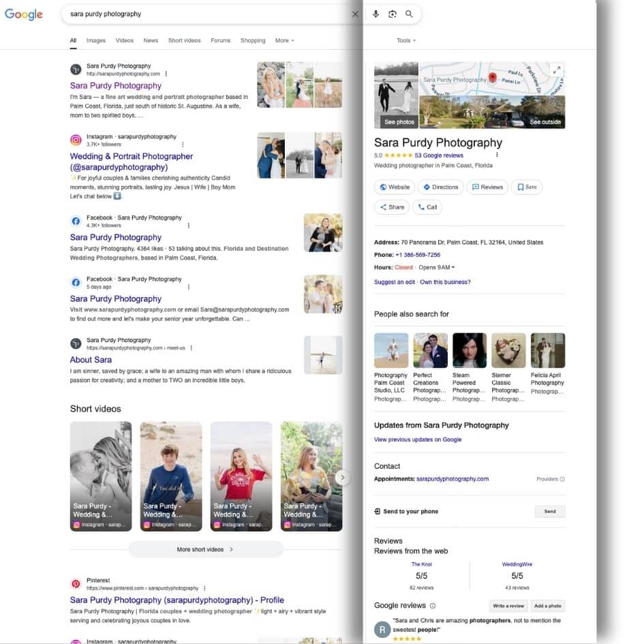Click Write a review button
The image size is (644, 644).
point(508,607)
